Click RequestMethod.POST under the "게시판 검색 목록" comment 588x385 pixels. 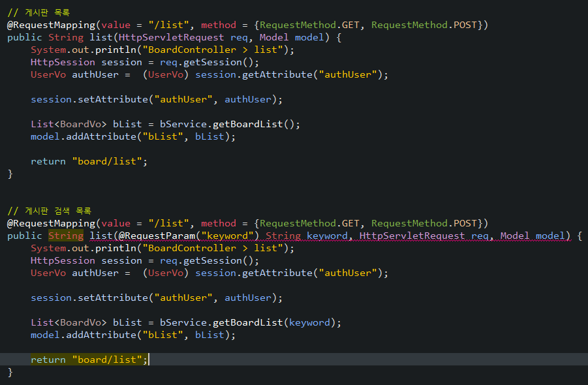[x=424, y=223]
